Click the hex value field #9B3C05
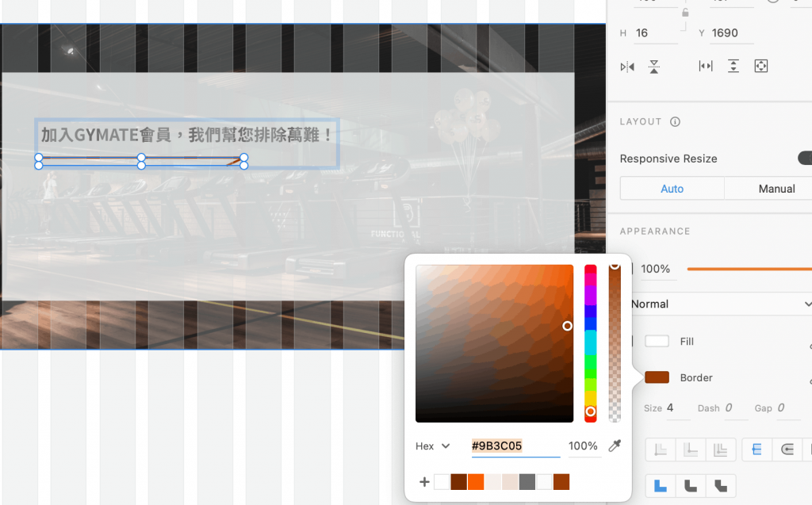 coord(515,446)
